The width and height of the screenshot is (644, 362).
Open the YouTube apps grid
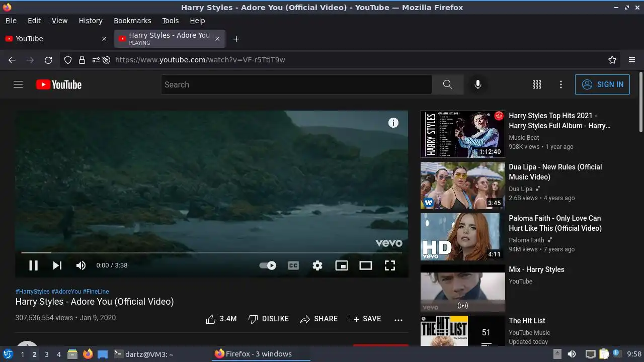(537, 84)
